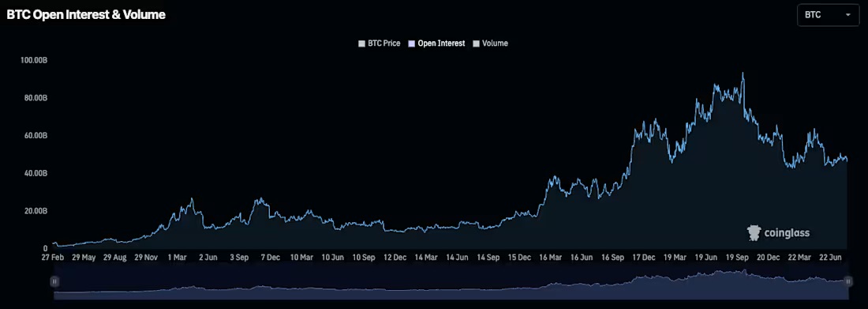This screenshot has height=309, width=868.
Task: Click the '16 Mar' axis label
Action: pos(552,258)
